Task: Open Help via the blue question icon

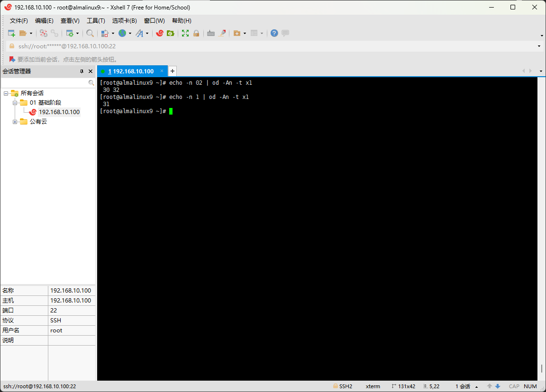Action: point(274,33)
